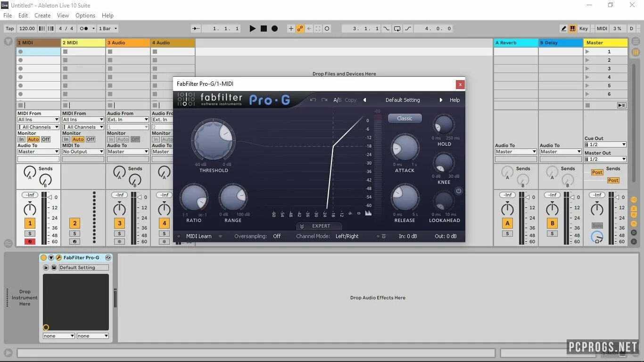
Task: Click the RATIO knob
Action: pyautogui.click(x=194, y=197)
